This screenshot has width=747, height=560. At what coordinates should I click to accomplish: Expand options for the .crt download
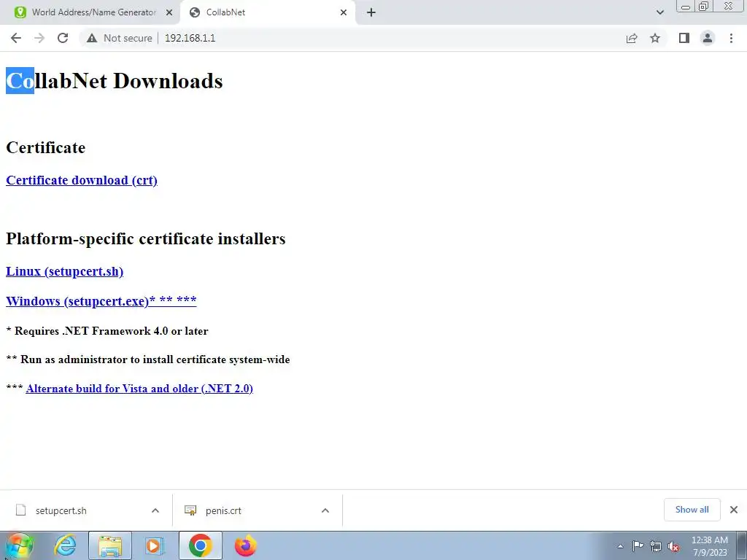325,510
